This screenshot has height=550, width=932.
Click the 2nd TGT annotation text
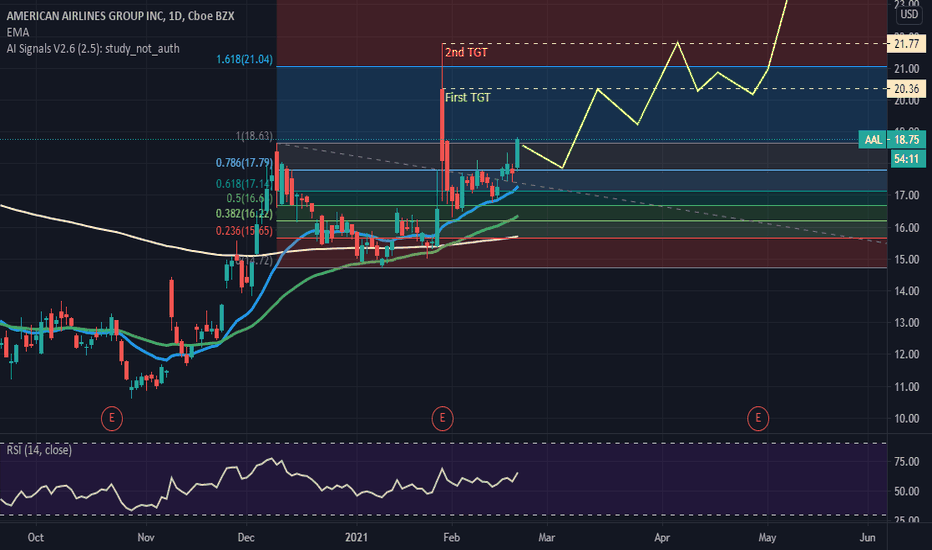467,52
